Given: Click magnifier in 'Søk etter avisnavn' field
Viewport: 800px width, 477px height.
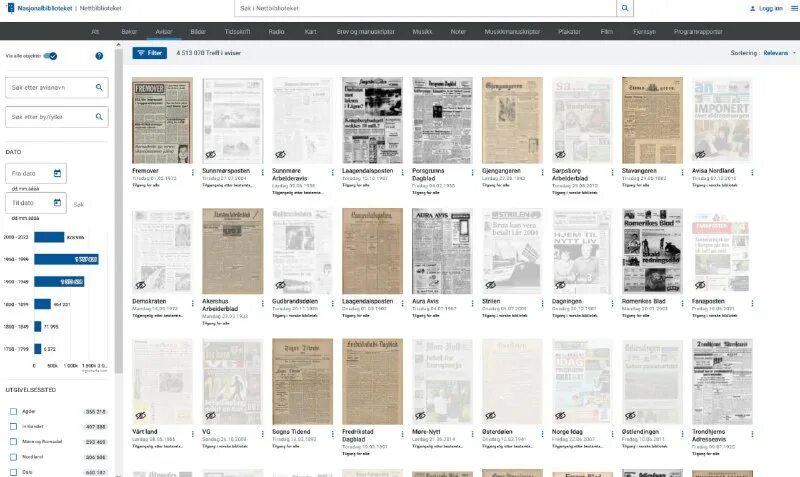Looking at the screenshot, I should click(99, 87).
